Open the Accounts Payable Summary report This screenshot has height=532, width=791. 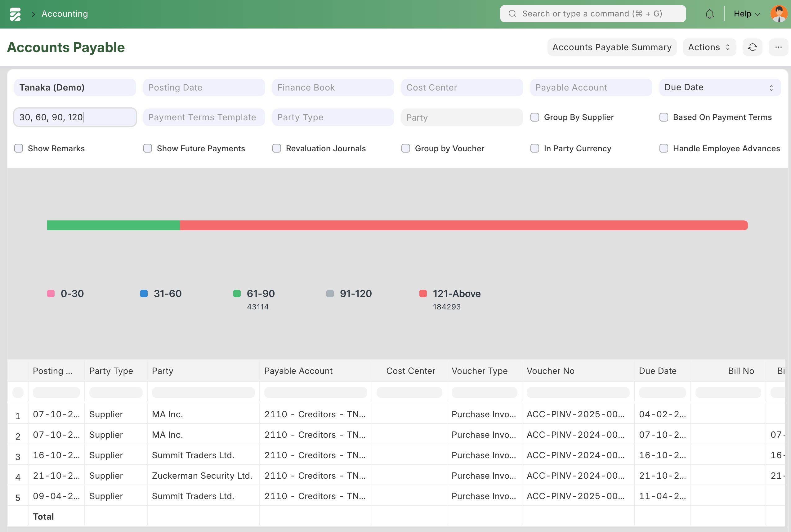tap(612, 47)
